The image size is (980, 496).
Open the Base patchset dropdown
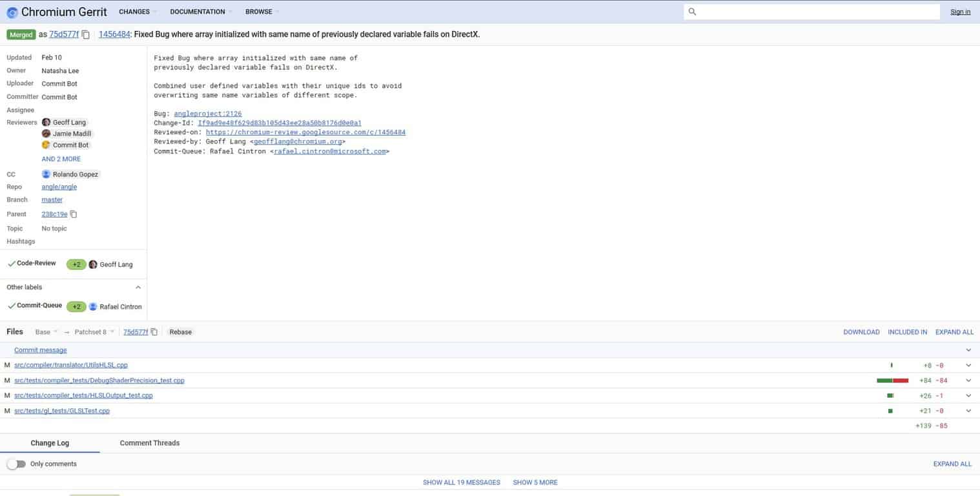[46, 332]
